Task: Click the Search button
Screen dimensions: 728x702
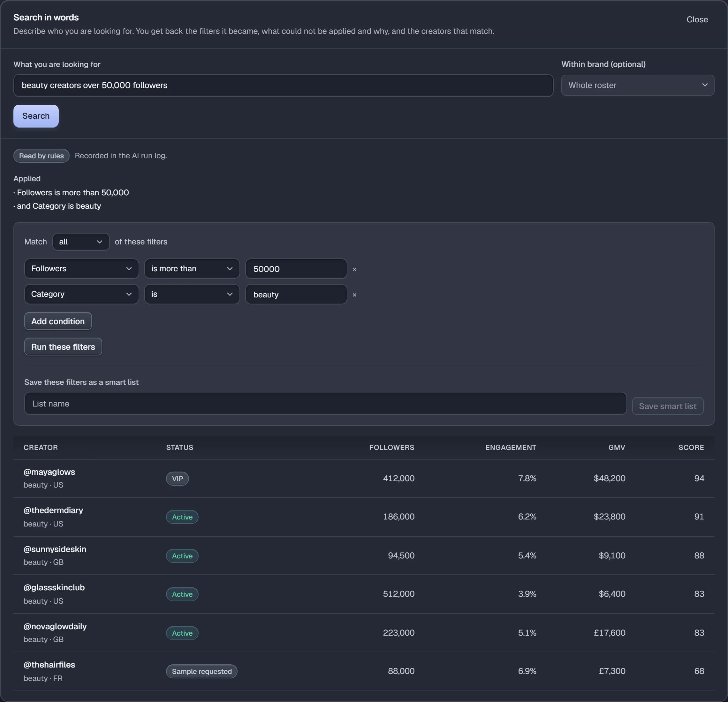Action: pyautogui.click(x=36, y=116)
